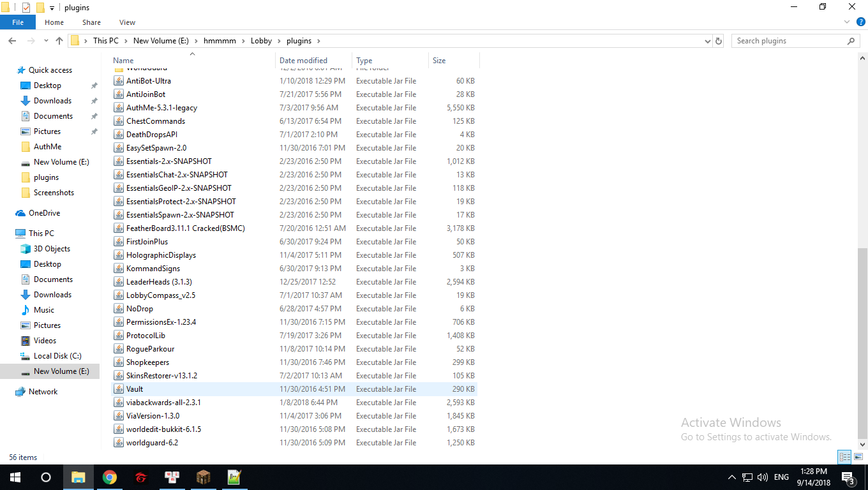Expand the address bar history dropdown
Screen dimensions: 868x490
[x=707, y=41]
